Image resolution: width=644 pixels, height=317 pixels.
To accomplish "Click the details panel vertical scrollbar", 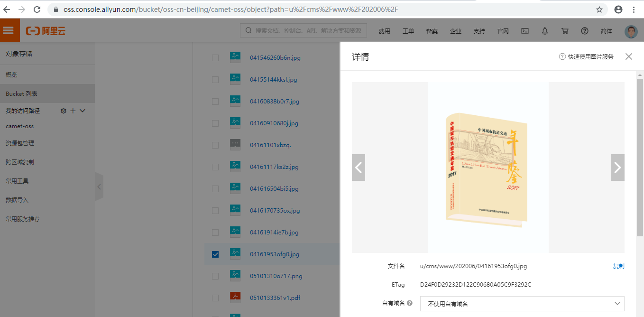I will point(640,157).
